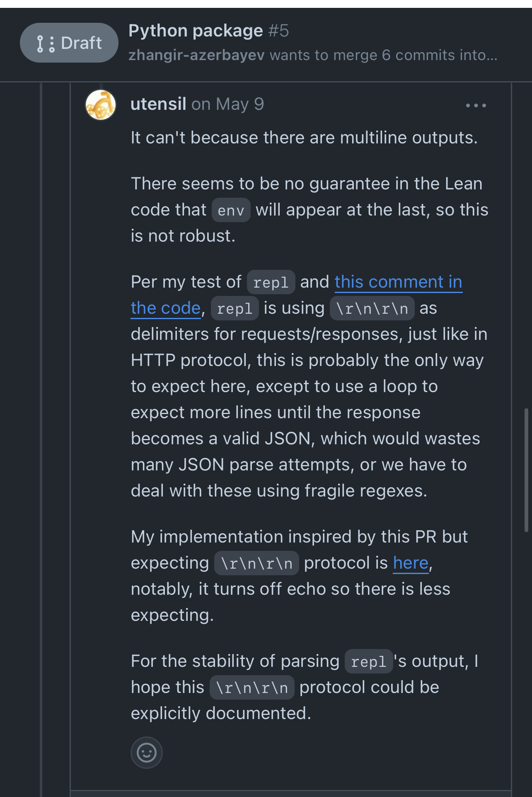Viewport: 532px width, 797px height.
Task: Click zhangir-azerbayev author name in header
Action: (x=196, y=55)
